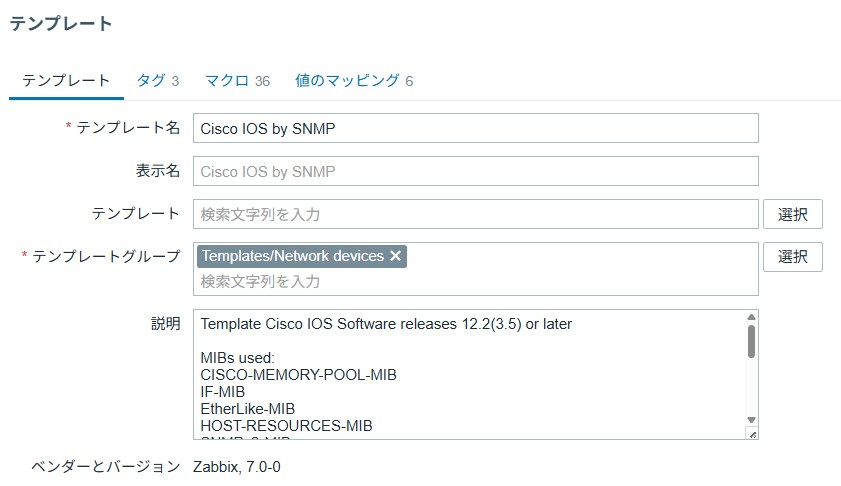Switch to the テンプレート tab
The width and height of the screenshot is (841, 486).
66,80
